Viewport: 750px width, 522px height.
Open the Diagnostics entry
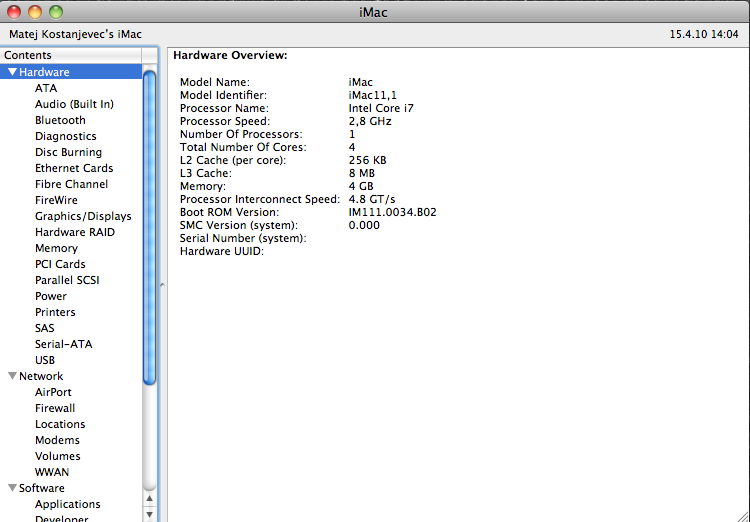coord(66,136)
